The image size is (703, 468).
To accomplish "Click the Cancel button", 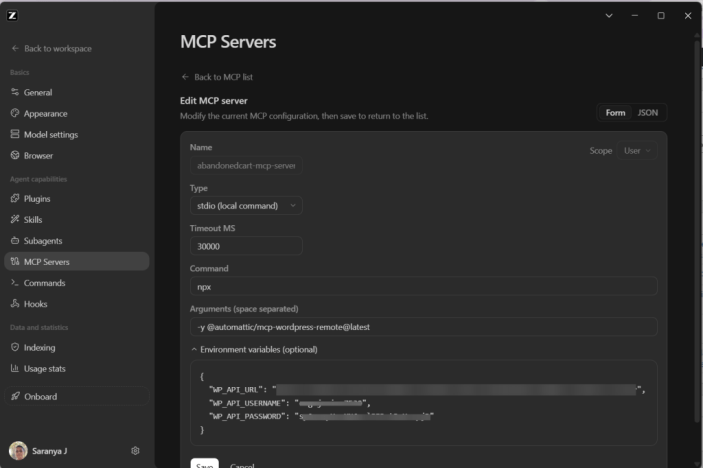I will coord(242,465).
